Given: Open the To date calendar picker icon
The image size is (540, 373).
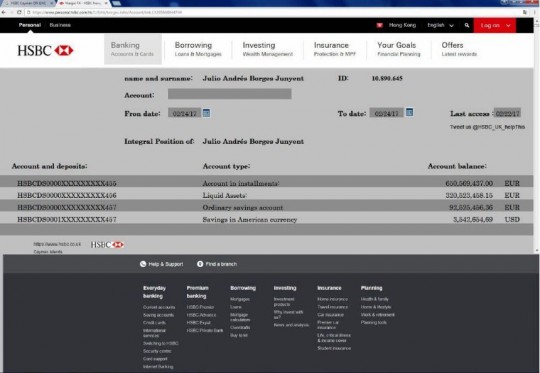Looking at the screenshot, I should tap(409, 112).
